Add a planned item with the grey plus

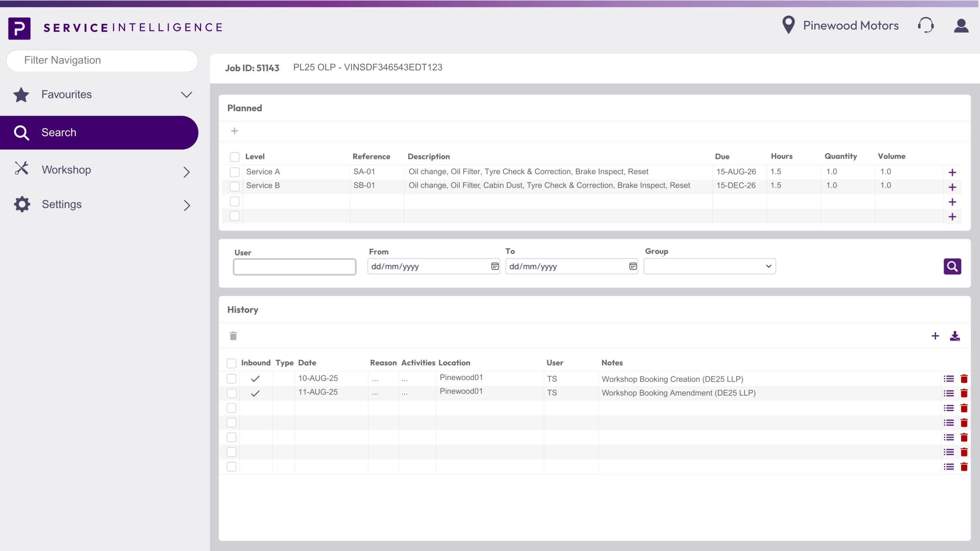coord(235,131)
